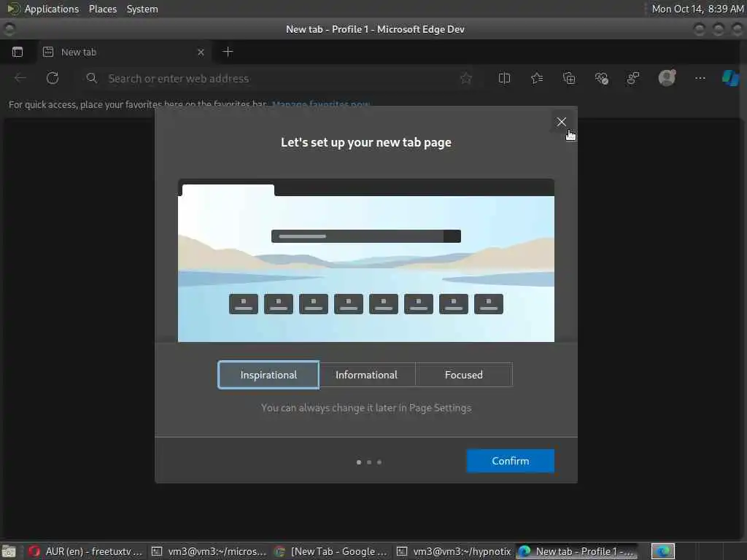Click the Edge workspace switcher icon in taskbar
This screenshot has height=560, width=747.
[x=663, y=551]
